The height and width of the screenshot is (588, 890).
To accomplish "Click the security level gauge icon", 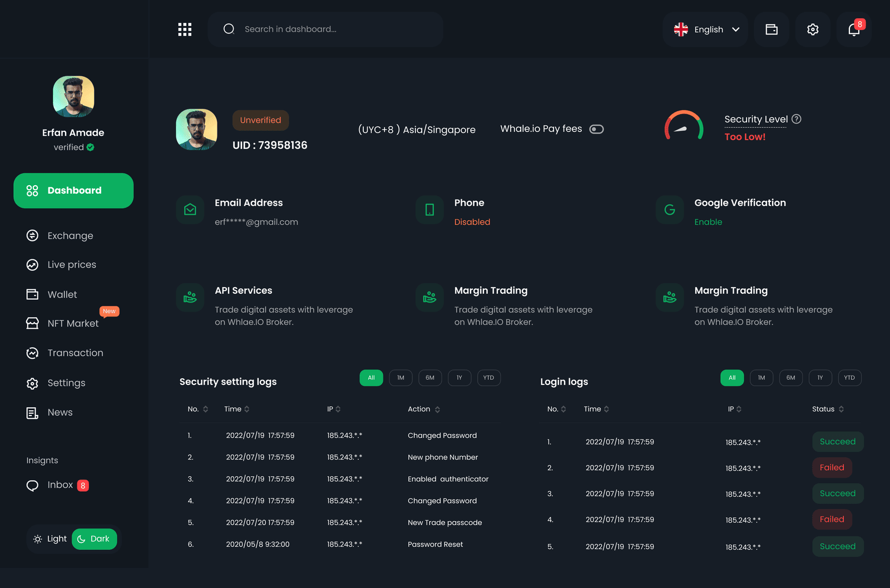I will click(x=684, y=125).
